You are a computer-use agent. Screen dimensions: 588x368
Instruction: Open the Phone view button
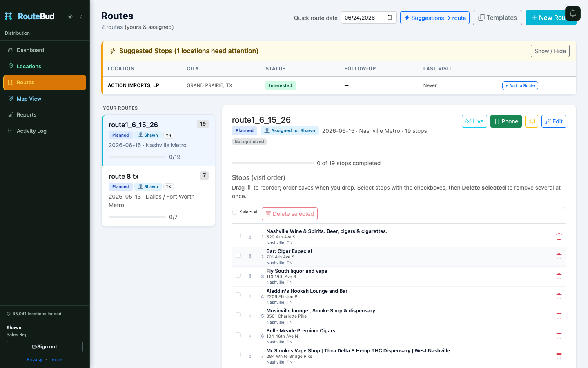(506, 121)
